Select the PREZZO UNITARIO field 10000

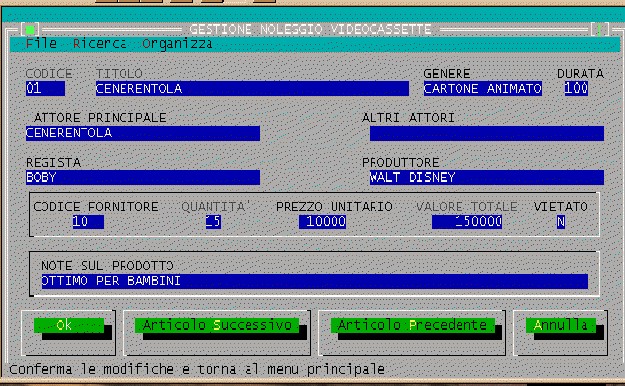[322, 222]
